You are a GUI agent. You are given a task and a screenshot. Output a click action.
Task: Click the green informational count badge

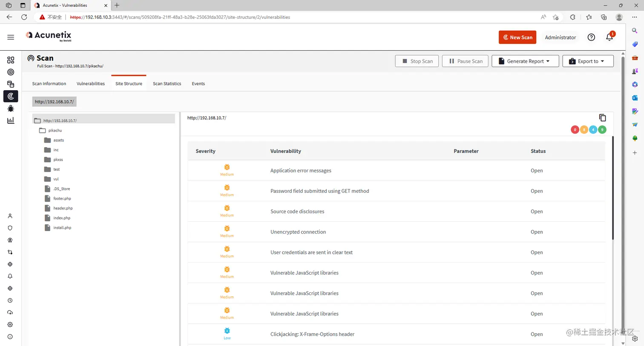602,130
